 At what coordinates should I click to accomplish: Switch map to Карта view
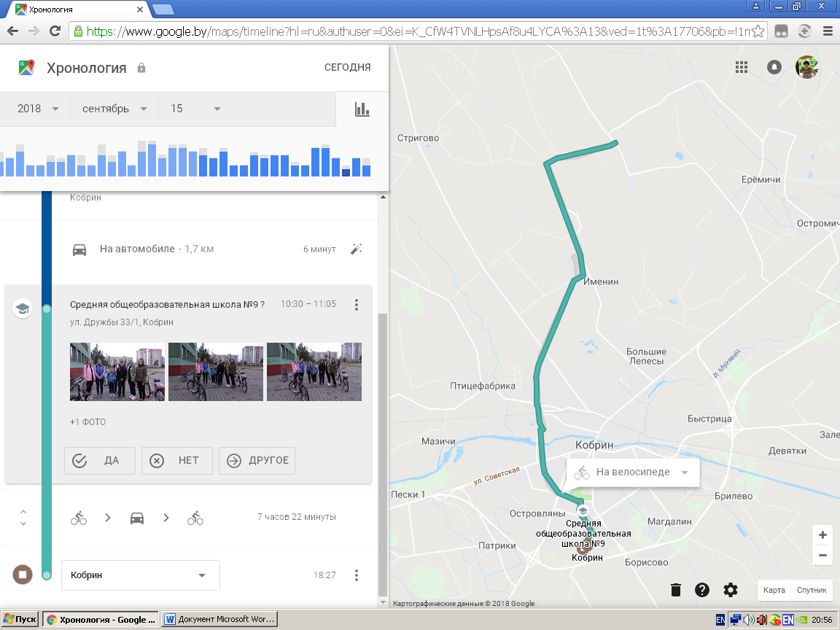pyautogui.click(x=774, y=590)
